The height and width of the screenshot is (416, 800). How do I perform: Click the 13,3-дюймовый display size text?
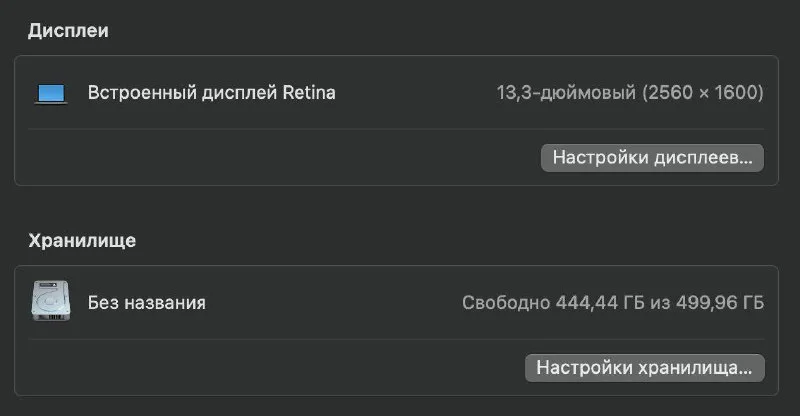(x=566, y=93)
